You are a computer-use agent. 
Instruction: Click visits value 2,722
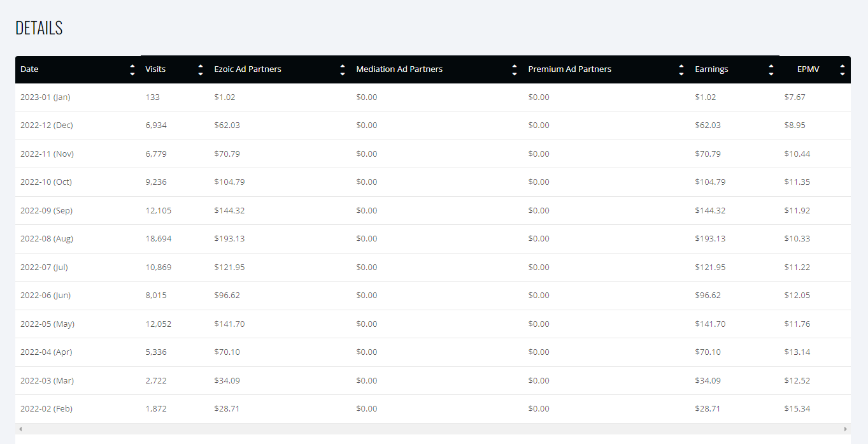156,381
